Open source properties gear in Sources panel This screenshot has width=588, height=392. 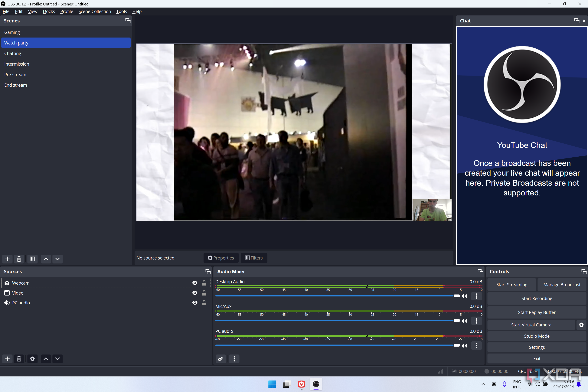[32, 359]
